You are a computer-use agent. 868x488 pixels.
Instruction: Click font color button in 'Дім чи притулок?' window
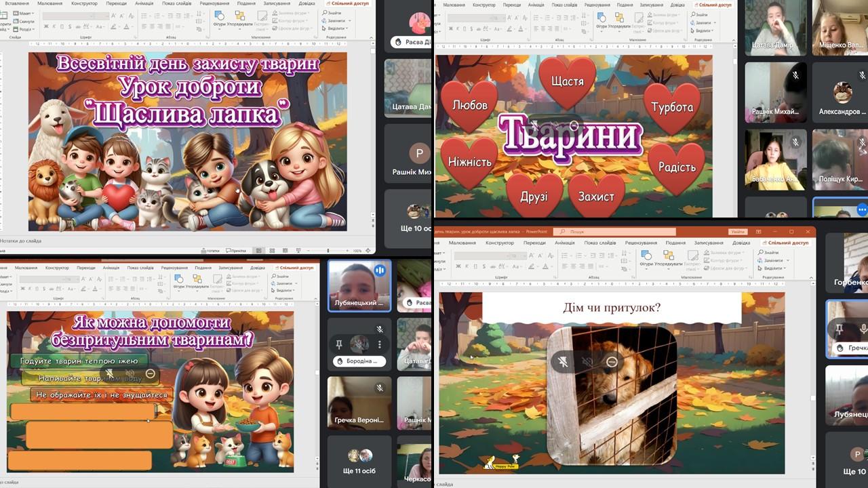point(545,266)
